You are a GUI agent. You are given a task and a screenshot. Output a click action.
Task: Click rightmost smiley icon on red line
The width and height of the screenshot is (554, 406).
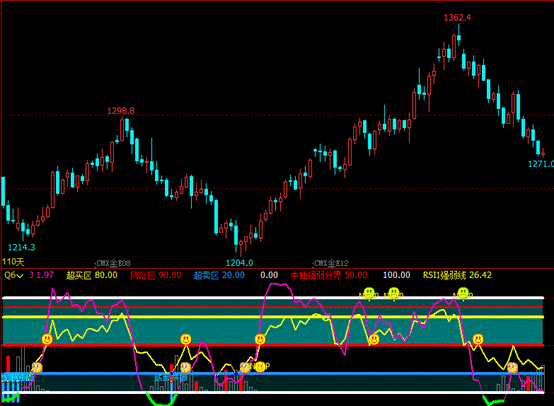[x=478, y=339]
